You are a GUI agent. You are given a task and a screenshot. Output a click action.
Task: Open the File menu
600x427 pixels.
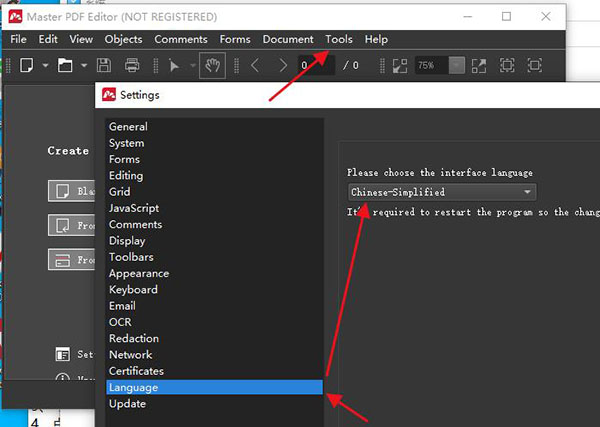pos(18,39)
